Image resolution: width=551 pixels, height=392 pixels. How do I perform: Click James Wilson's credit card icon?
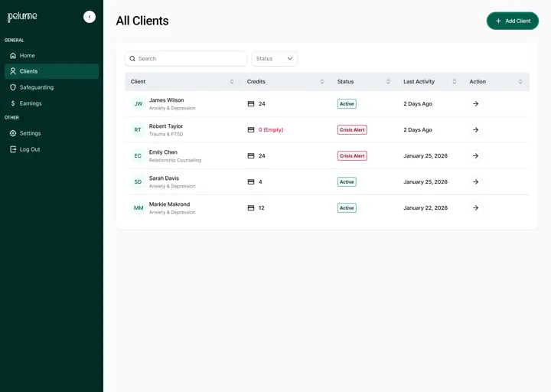click(x=251, y=103)
